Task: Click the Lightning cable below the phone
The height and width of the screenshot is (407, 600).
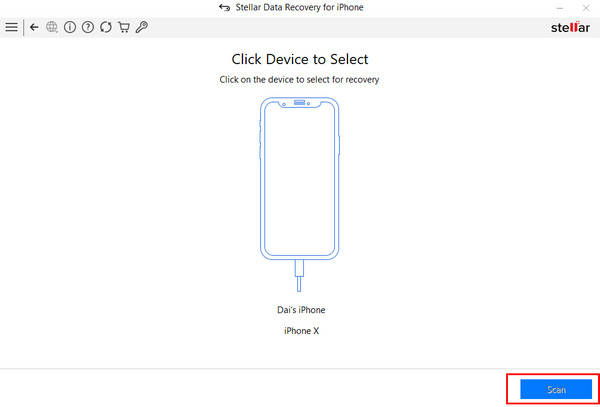Action: coord(299,276)
